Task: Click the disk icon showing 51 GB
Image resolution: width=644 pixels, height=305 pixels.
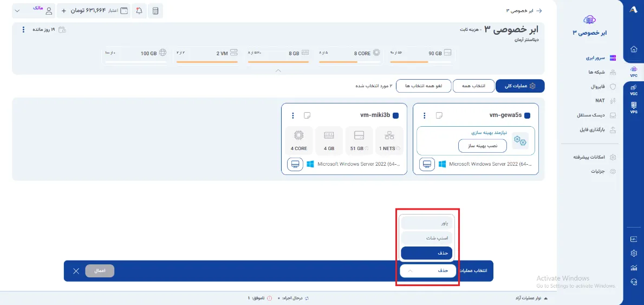Action: (359, 135)
